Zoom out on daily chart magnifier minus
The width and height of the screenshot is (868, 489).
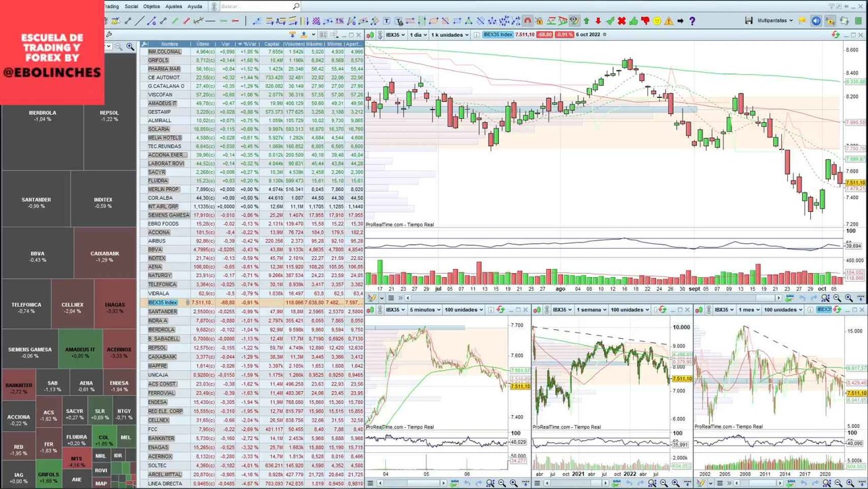click(x=837, y=298)
